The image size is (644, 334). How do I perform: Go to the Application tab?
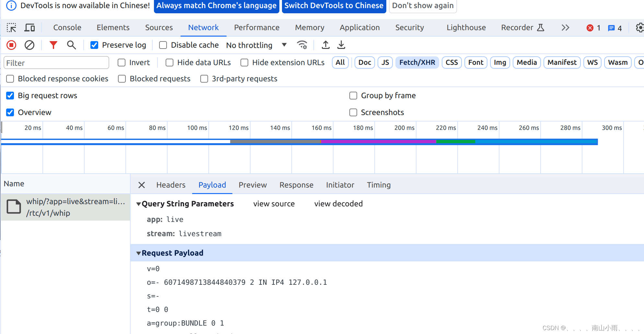[360, 28]
